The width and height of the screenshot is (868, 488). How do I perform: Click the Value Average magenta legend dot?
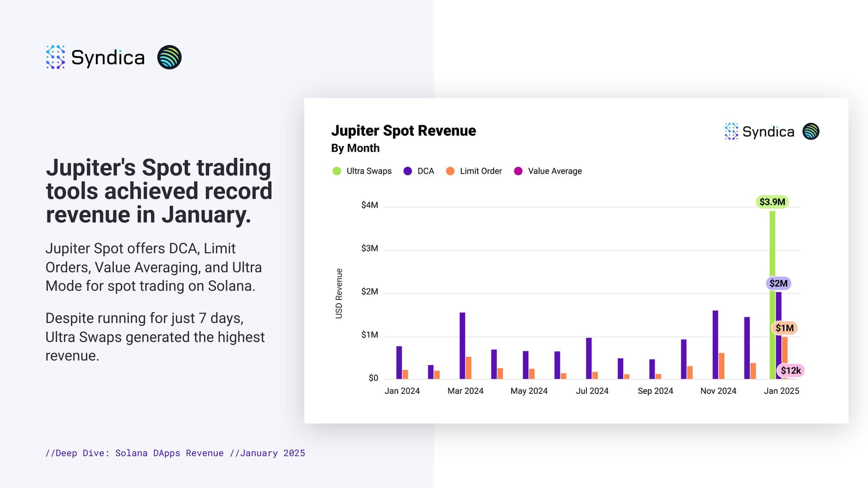[x=518, y=171]
